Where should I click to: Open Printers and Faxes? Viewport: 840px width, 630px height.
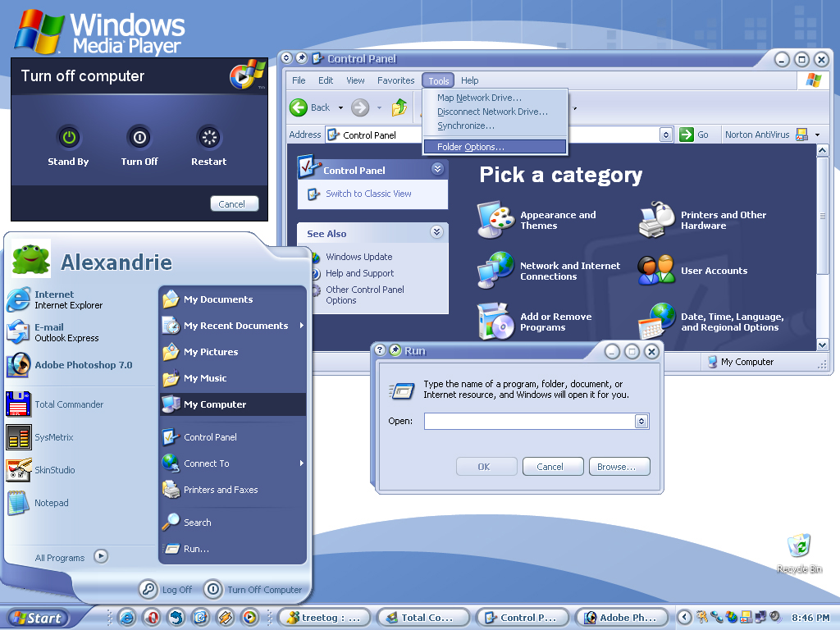pos(232,490)
